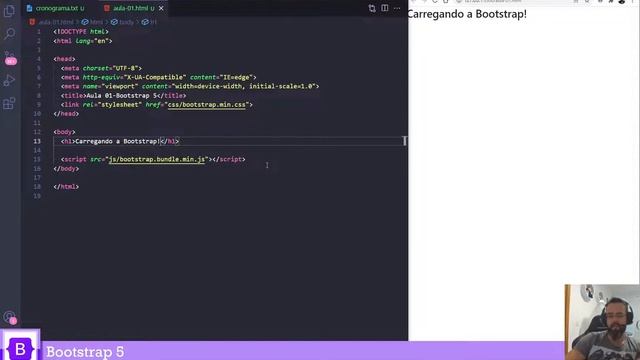
Task: Click line number 13 in gutter
Action: click(37, 141)
